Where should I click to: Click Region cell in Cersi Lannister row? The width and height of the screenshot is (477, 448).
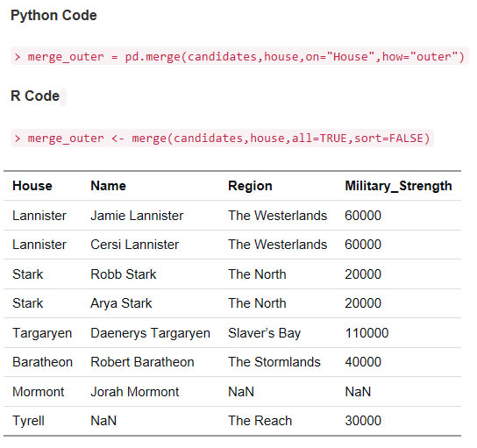(x=277, y=245)
